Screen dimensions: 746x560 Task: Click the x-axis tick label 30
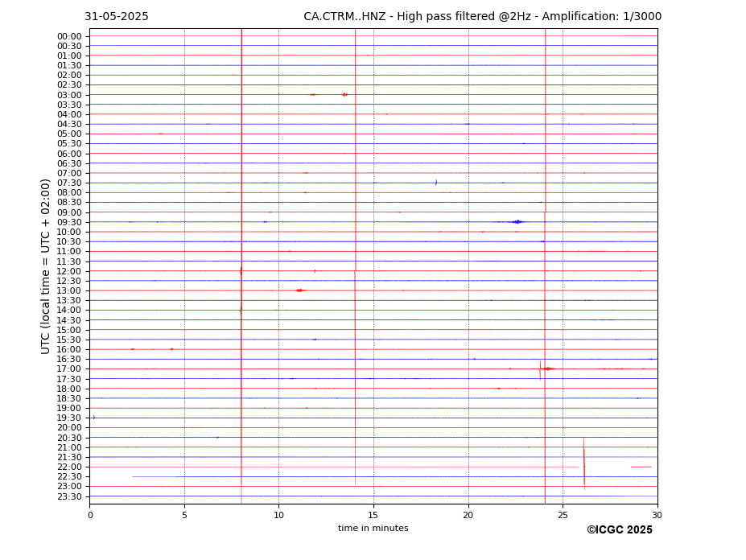click(657, 515)
